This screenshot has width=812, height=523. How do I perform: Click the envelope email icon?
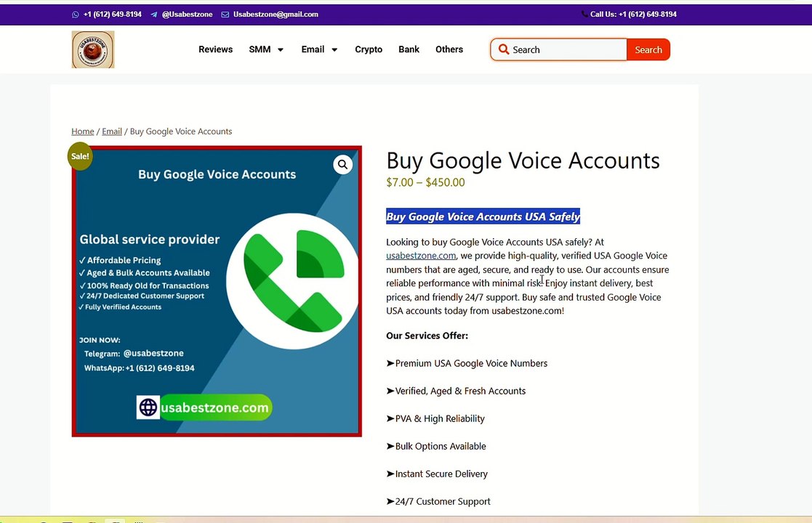pyautogui.click(x=225, y=15)
